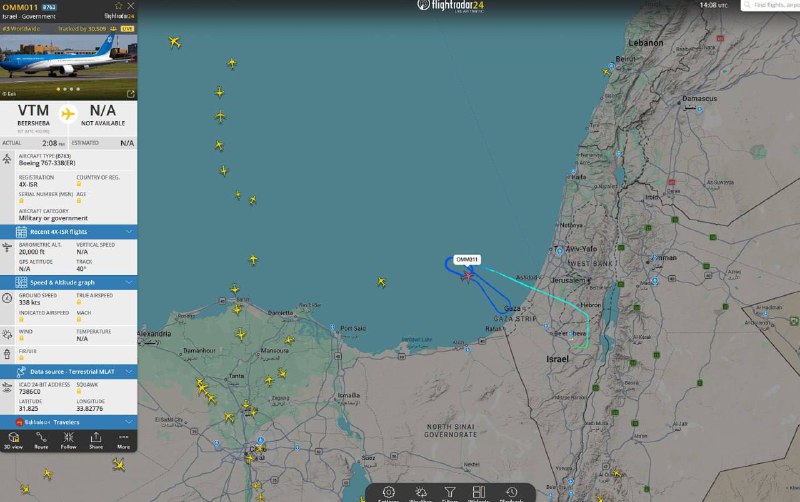The height and width of the screenshot is (502, 800).
Task: Open the aircraft photo external link icon
Action: pos(131,94)
